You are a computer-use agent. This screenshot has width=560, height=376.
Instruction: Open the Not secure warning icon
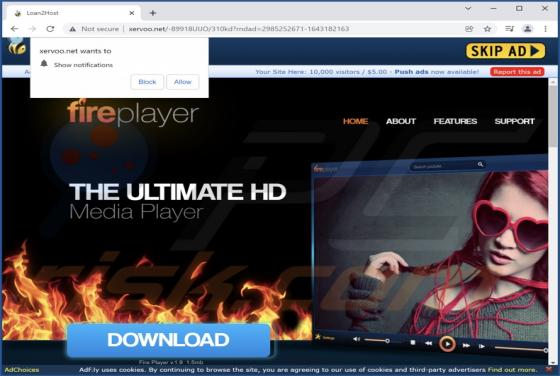72,29
